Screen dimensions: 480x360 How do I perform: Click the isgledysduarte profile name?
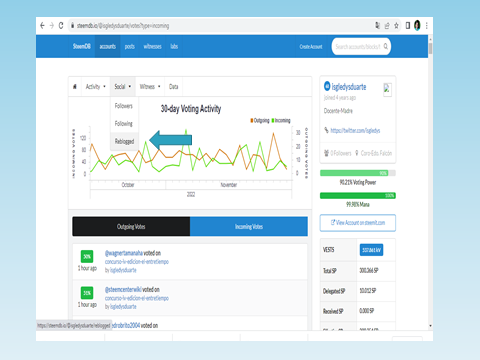pos(349,87)
